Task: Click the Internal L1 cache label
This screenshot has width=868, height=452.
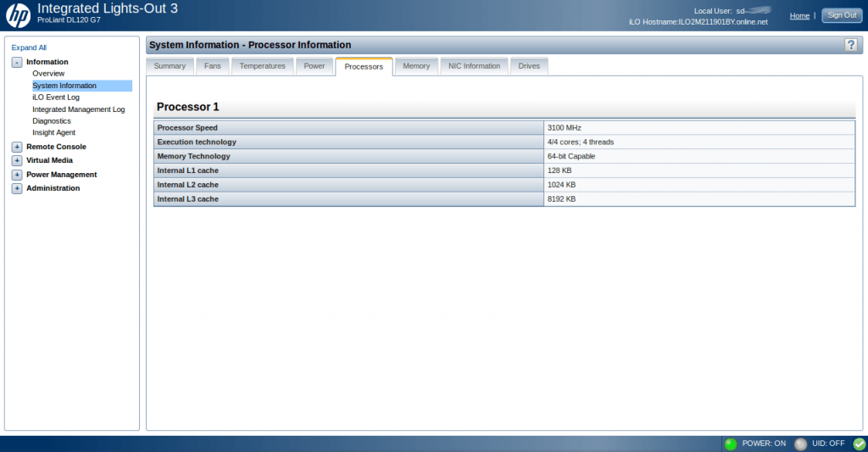Action: (187, 170)
